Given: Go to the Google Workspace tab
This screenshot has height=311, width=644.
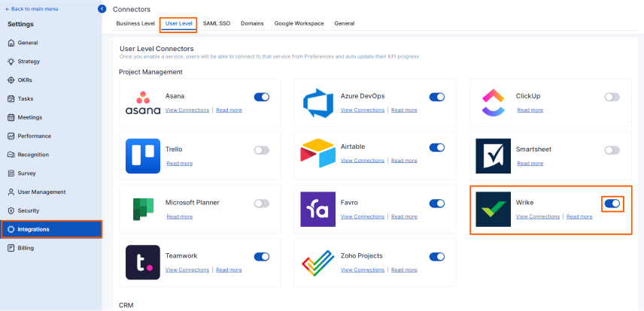Looking at the screenshot, I should (x=299, y=24).
